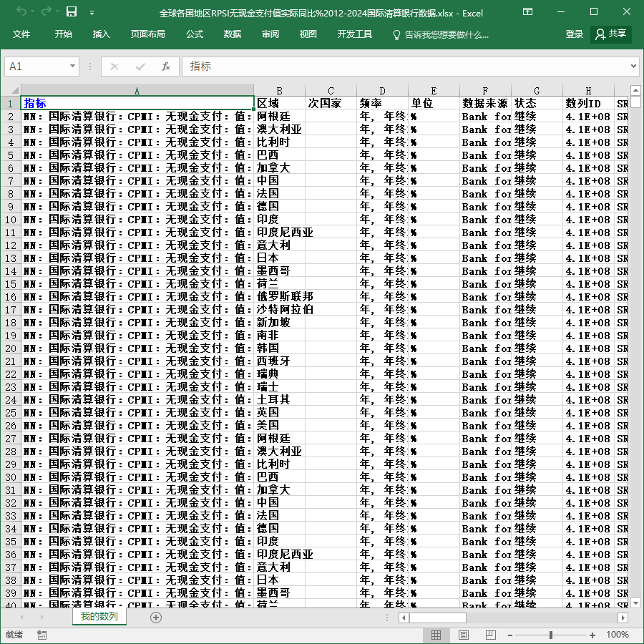The width and height of the screenshot is (644, 644).
Task: Add a new sheet with the plus icon
Action: point(156,618)
